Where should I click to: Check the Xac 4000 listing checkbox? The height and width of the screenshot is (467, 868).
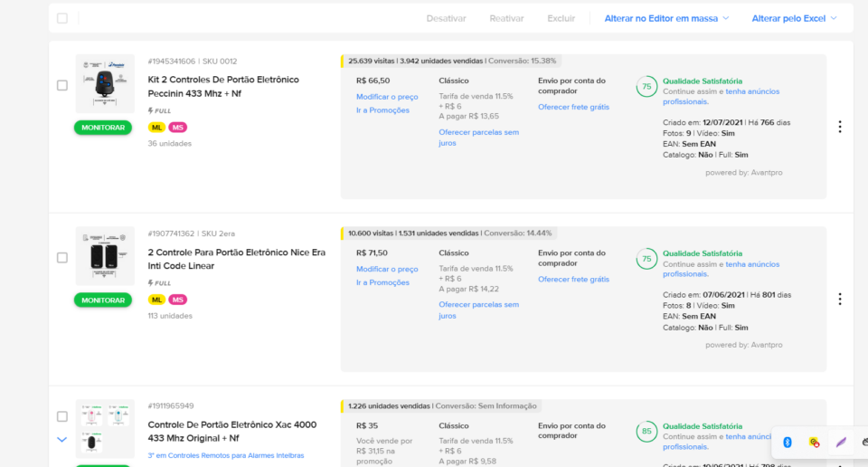(x=62, y=416)
